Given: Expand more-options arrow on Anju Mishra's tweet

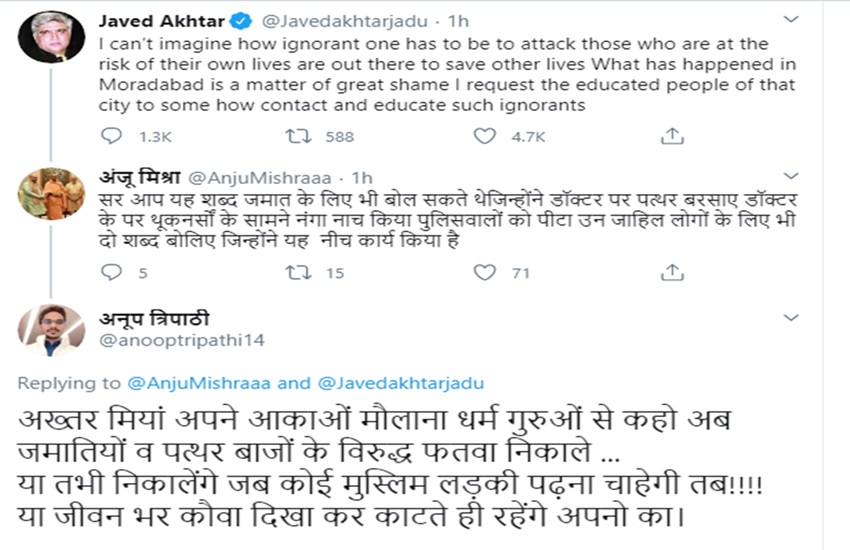Looking at the screenshot, I should click(791, 176).
